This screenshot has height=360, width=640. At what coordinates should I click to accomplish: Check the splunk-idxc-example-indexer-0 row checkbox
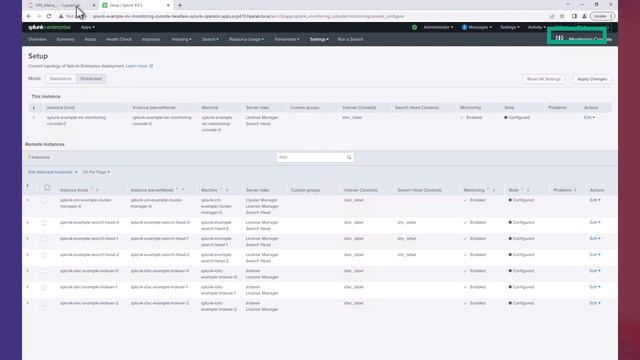click(x=43, y=271)
